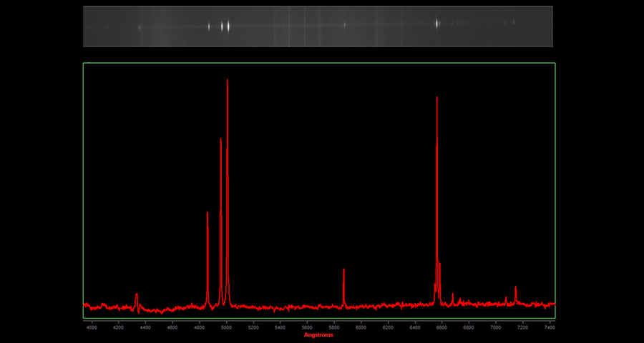Click the small peak near 4340 Angstroms
The height and width of the screenshot is (343, 644).
(x=137, y=294)
